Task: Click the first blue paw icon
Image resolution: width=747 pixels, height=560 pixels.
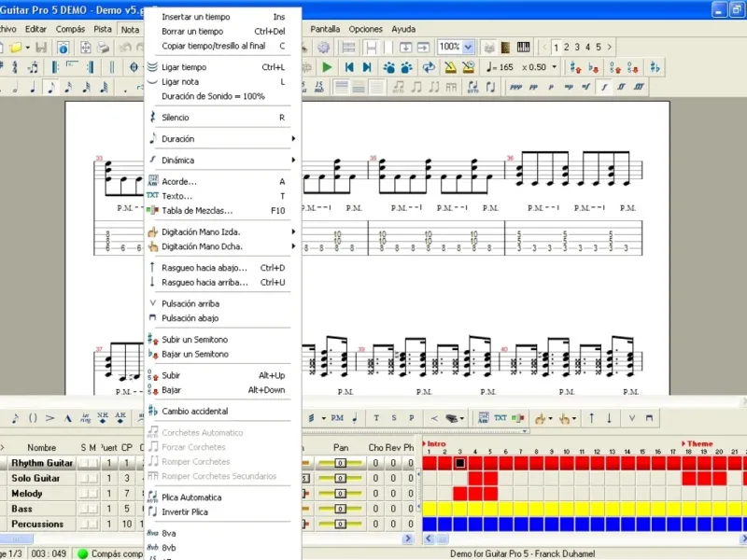Action: [x=388, y=67]
